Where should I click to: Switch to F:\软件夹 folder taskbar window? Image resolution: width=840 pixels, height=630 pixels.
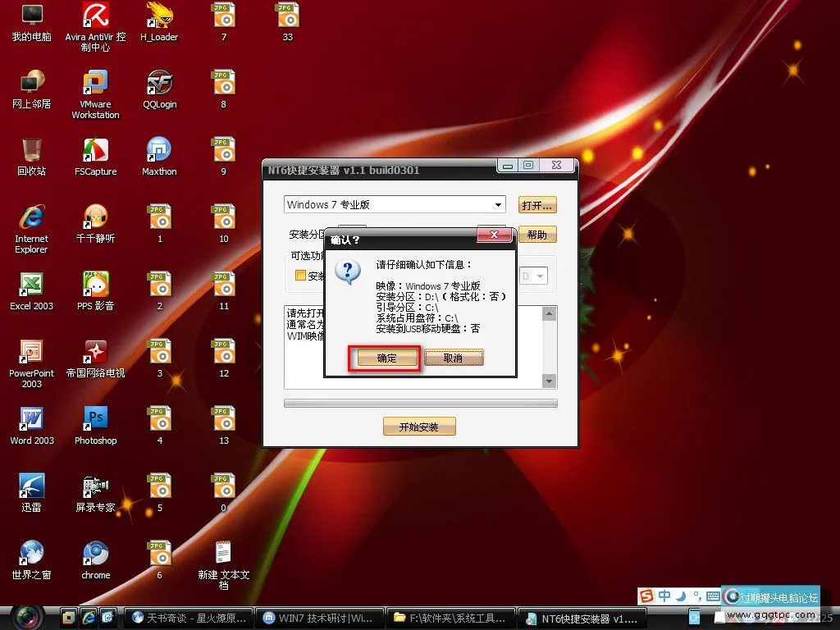click(454, 617)
